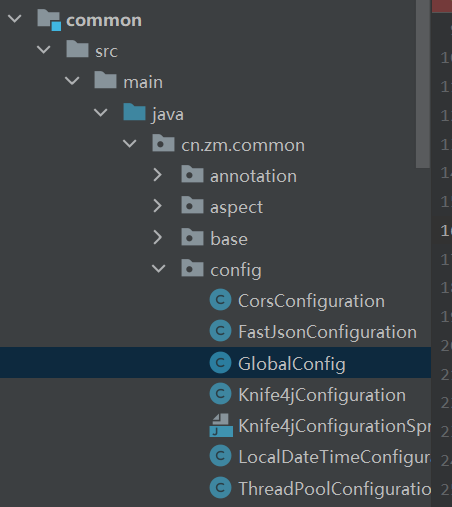This screenshot has width=452, height=507.
Task: Click the ThreadPoolConfiguration class icon
Action: click(x=220, y=488)
